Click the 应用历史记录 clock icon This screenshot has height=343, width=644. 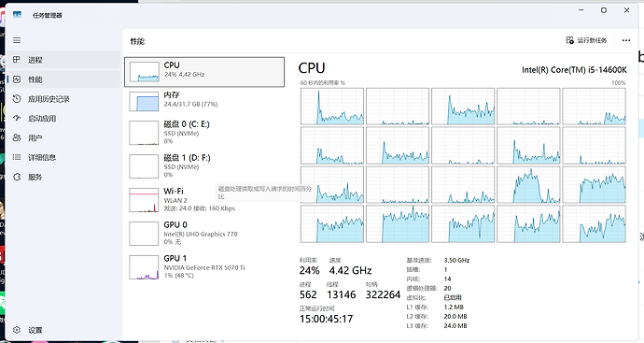click(17, 99)
